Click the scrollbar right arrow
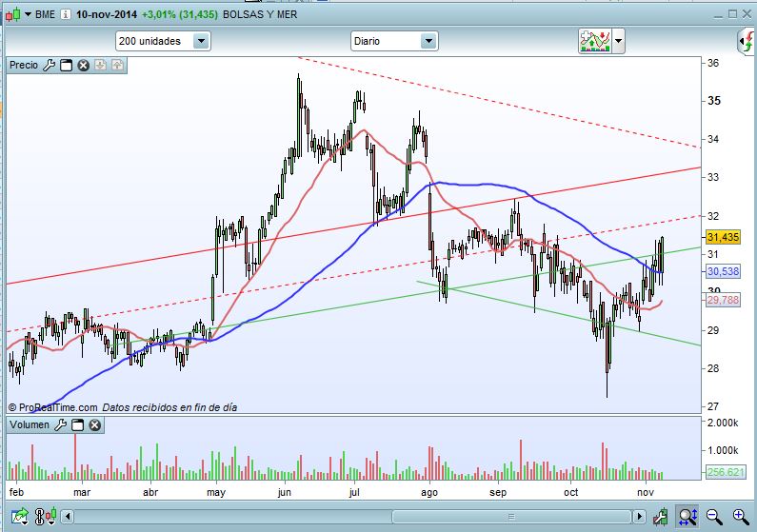Image resolution: width=757 pixels, height=532 pixels. [x=640, y=517]
